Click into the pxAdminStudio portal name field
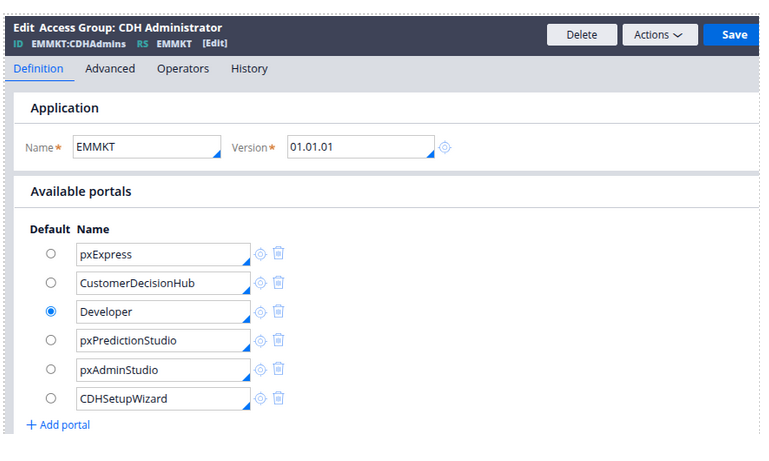The height and width of the screenshot is (461, 769). click(163, 370)
